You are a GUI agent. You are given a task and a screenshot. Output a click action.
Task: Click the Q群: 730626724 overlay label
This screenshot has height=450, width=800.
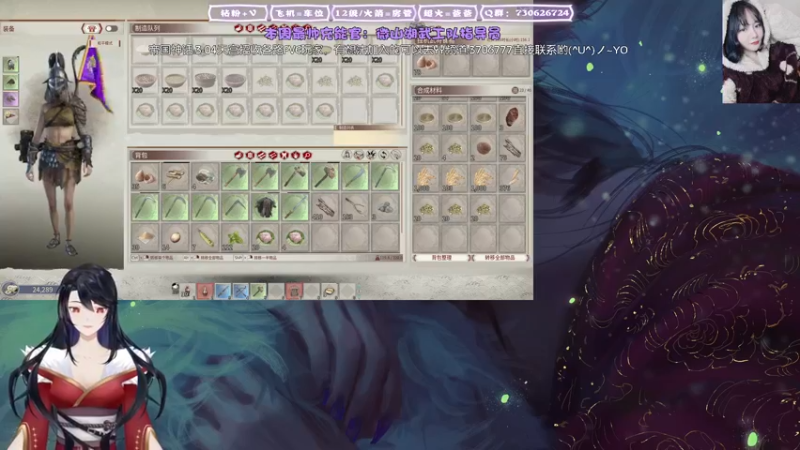pos(527,13)
